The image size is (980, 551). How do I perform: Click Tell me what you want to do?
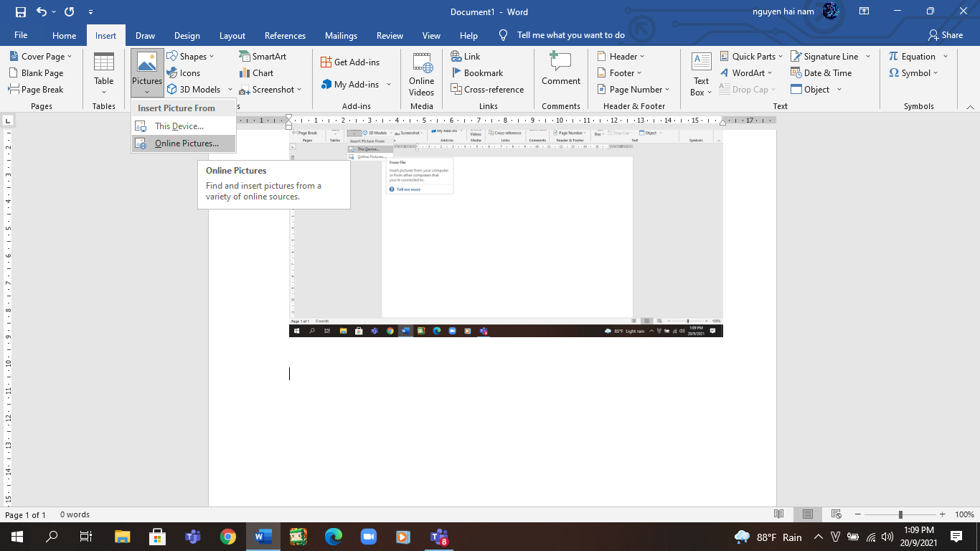(x=570, y=35)
